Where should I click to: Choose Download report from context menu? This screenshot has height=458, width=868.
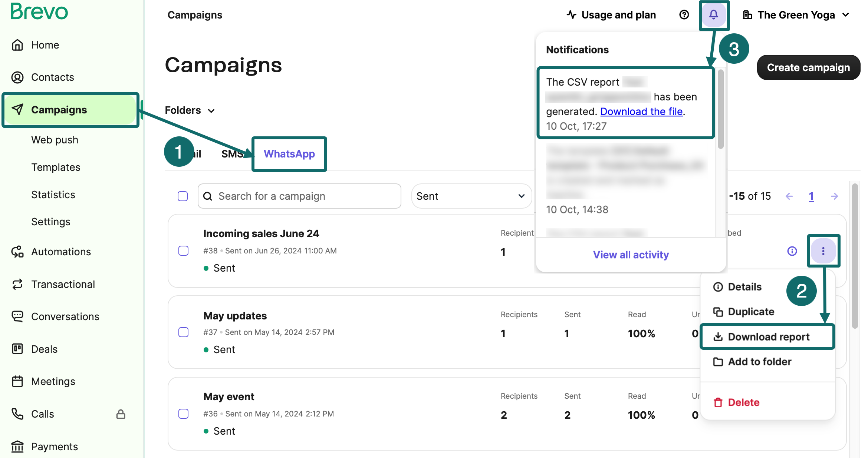768,337
